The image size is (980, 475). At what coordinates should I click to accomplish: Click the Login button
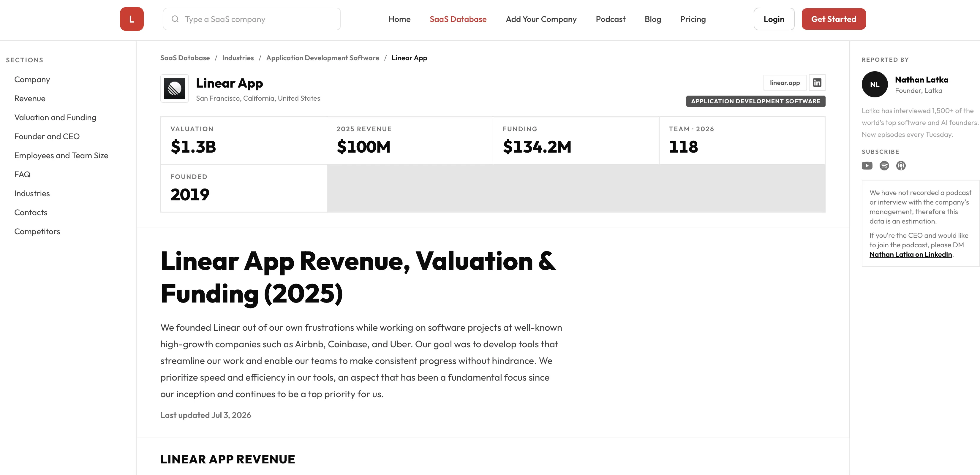(x=774, y=19)
